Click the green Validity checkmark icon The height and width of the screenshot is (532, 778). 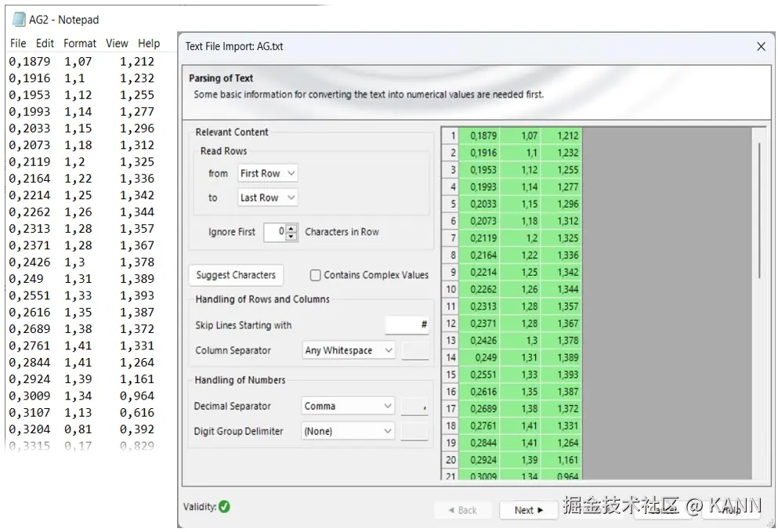point(224,507)
